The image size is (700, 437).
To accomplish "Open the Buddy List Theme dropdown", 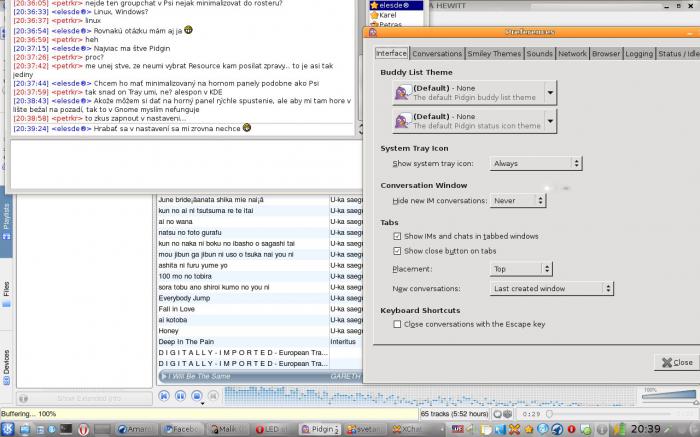I will coord(474,92).
